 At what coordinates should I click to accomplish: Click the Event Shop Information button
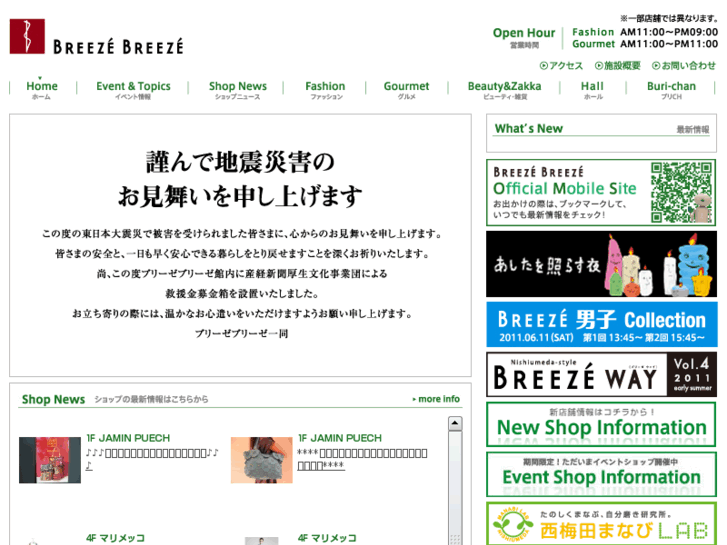tap(601, 474)
